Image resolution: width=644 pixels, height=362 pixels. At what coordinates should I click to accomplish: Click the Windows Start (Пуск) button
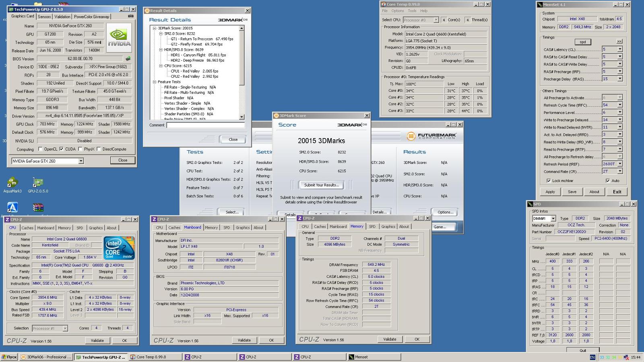click(9, 357)
